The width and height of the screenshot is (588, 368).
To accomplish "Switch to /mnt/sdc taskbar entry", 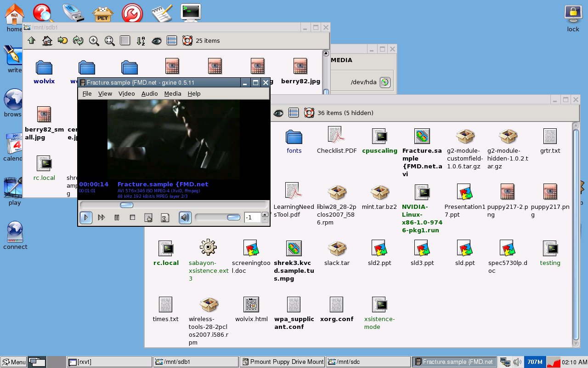I will pyautogui.click(x=368, y=362).
